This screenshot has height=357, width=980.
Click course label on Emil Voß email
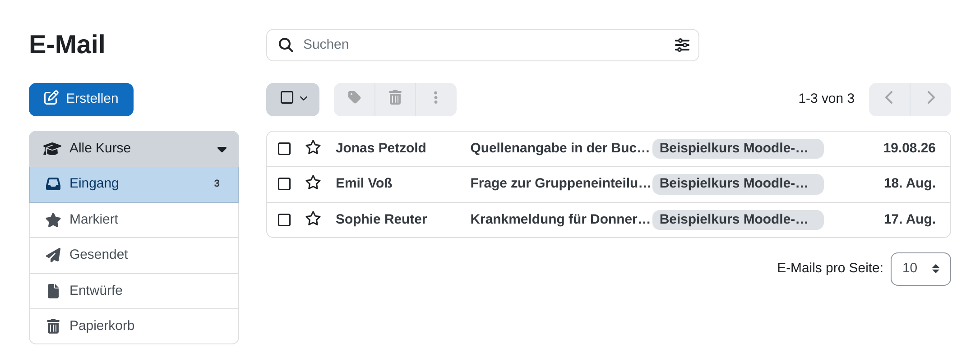click(x=738, y=184)
